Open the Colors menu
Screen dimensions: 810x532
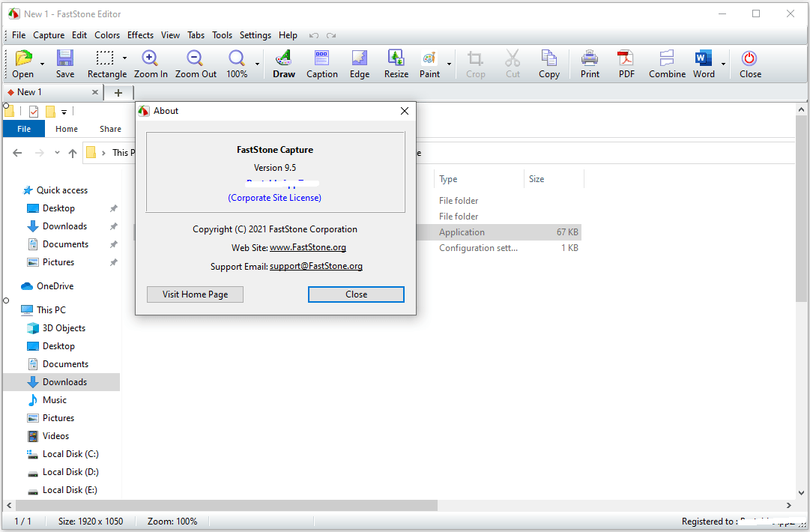[x=107, y=35]
